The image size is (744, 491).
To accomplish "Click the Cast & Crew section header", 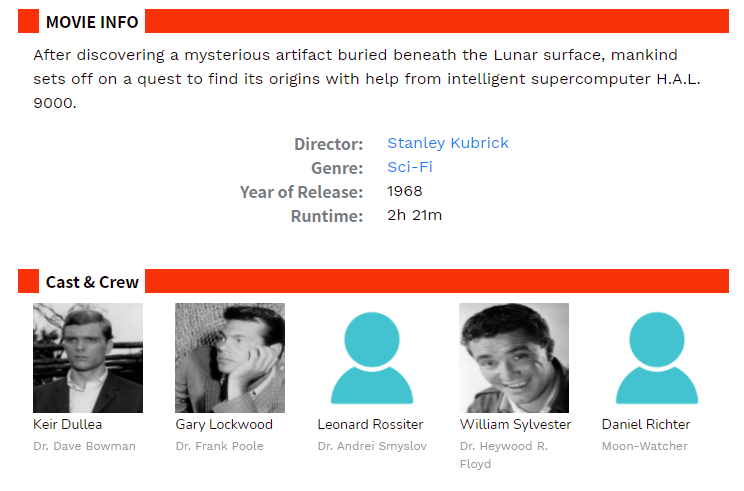I will [92, 282].
